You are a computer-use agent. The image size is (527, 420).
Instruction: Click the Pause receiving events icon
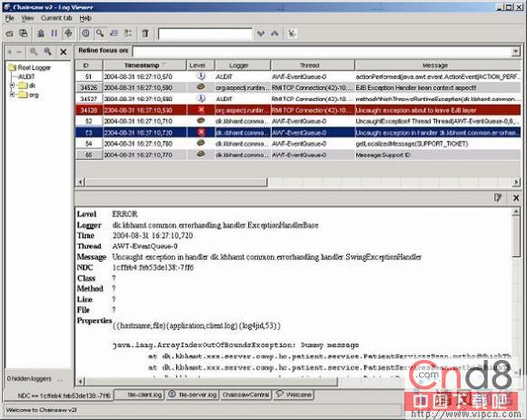55,34
